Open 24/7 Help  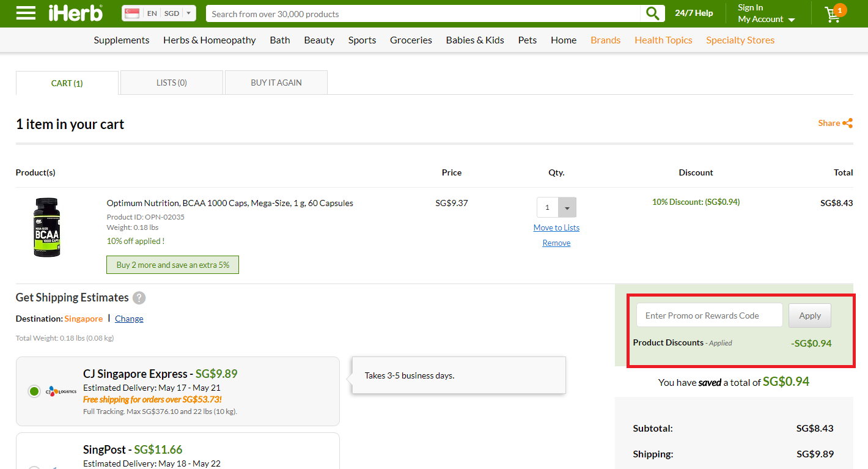(x=694, y=13)
